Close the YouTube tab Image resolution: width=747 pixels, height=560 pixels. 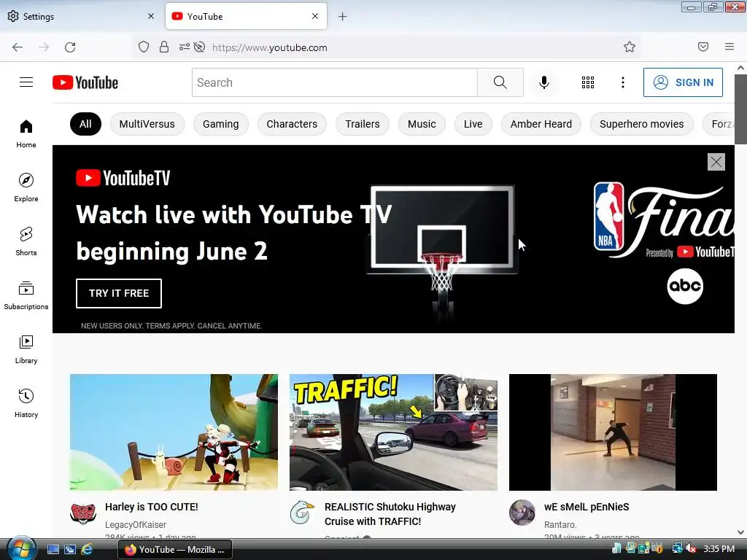pyautogui.click(x=315, y=16)
